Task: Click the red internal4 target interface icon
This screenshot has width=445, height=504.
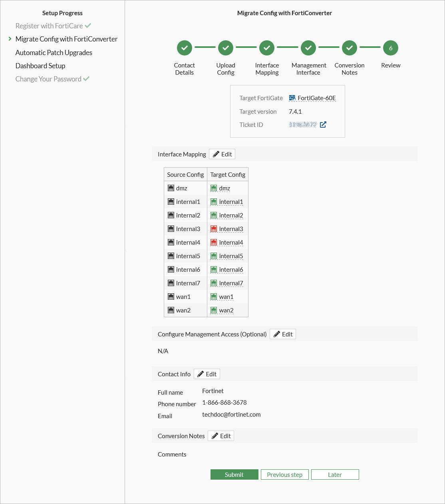Action: tap(214, 243)
